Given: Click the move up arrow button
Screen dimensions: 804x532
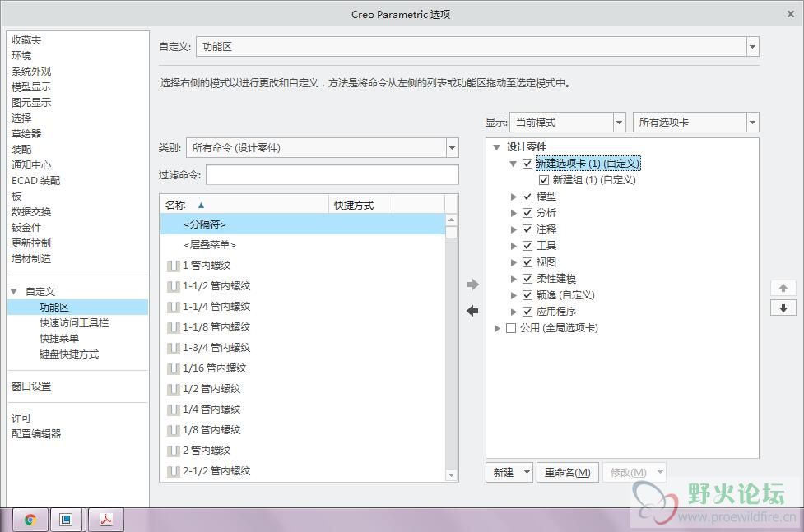Looking at the screenshot, I should (x=783, y=288).
